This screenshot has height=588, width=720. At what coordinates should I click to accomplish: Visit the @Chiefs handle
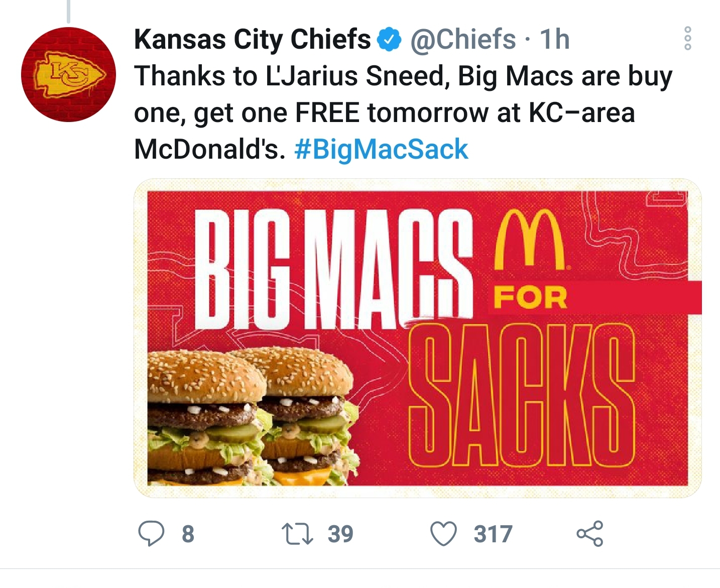click(463, 39)
